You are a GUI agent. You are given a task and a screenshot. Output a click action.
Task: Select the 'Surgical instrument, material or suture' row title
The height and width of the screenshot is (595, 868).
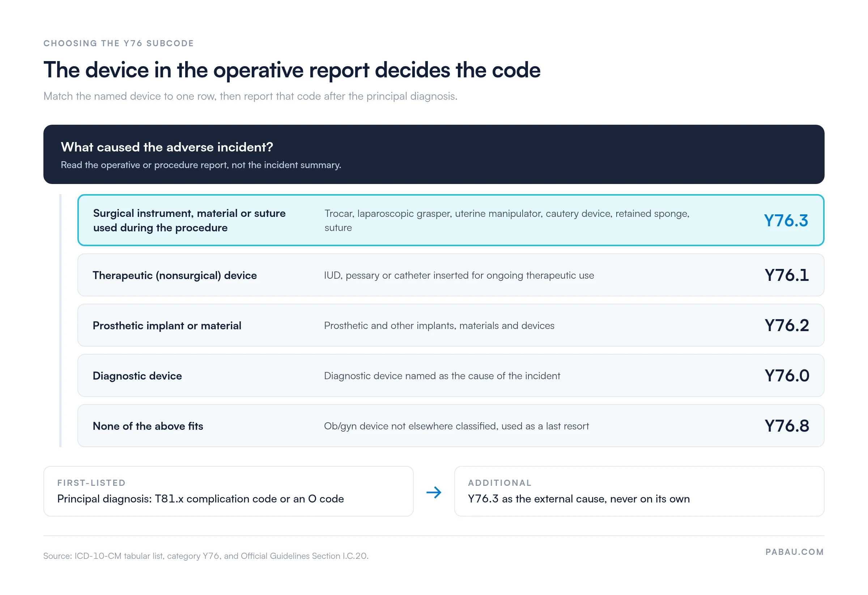[x=190, y=220]
